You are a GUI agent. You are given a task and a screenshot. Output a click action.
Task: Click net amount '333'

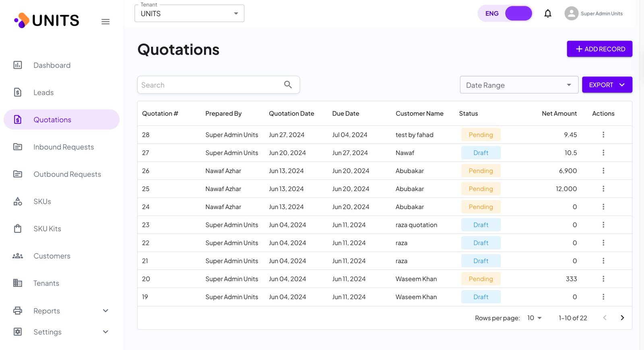(x=572, y=279)
